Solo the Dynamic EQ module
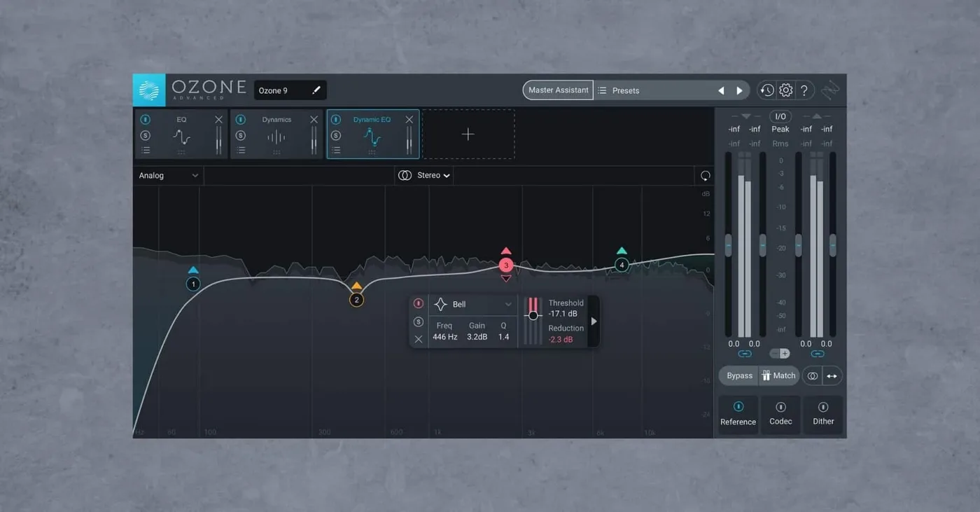 click(336, 135)
